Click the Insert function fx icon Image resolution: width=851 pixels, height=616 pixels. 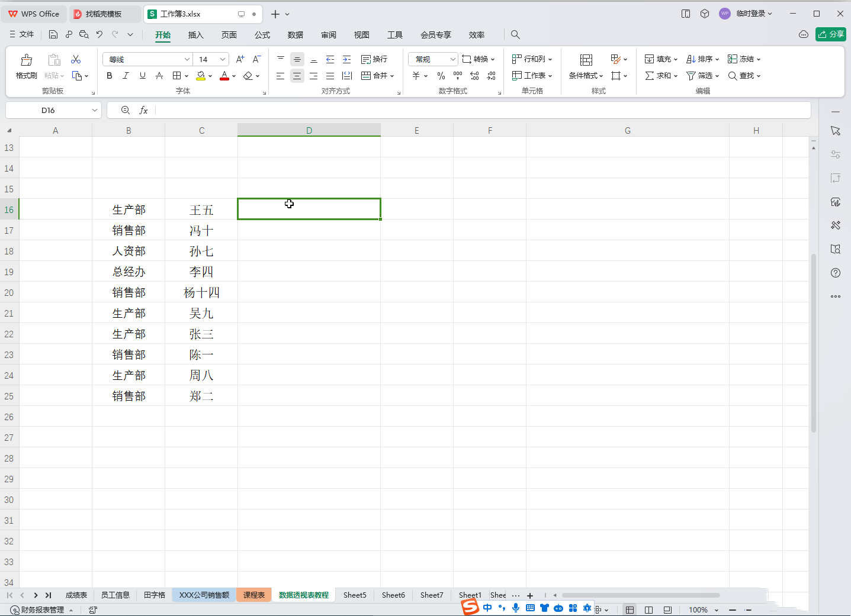143,110
